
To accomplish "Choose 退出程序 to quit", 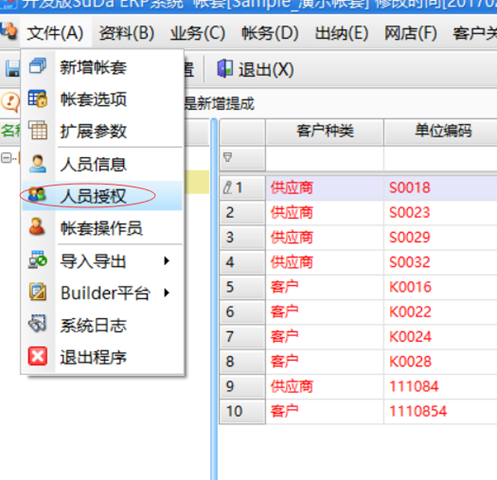I will 102,357.
